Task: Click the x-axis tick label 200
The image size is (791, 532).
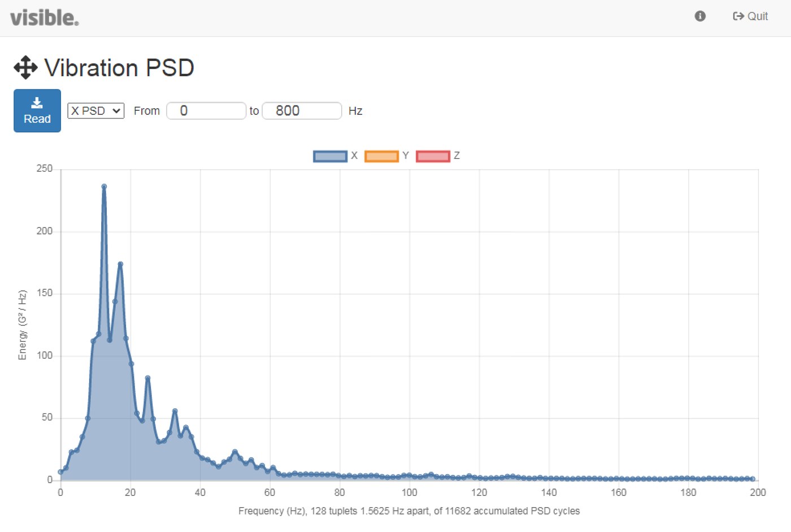Action: click(x=758, y=492)
